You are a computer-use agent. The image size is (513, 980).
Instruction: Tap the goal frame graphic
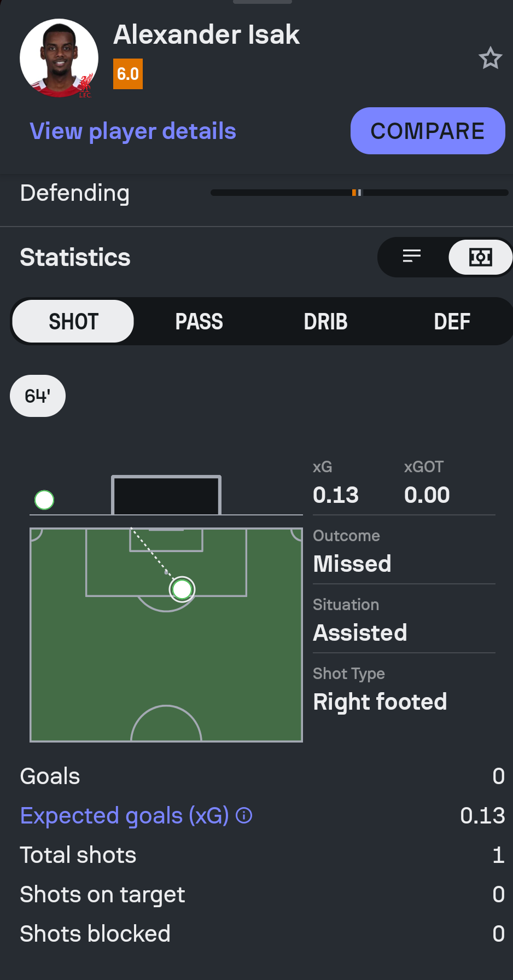point(166,495)
